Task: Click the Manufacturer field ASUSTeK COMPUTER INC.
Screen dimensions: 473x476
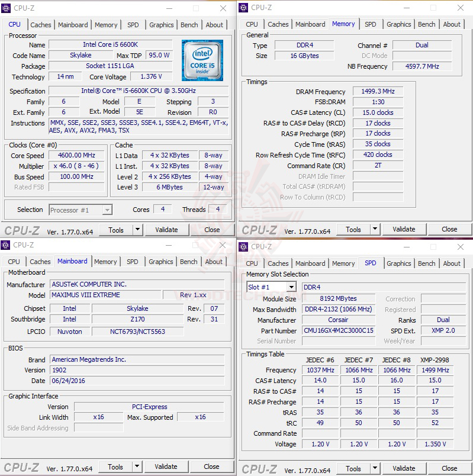Action: click(137, 284)
